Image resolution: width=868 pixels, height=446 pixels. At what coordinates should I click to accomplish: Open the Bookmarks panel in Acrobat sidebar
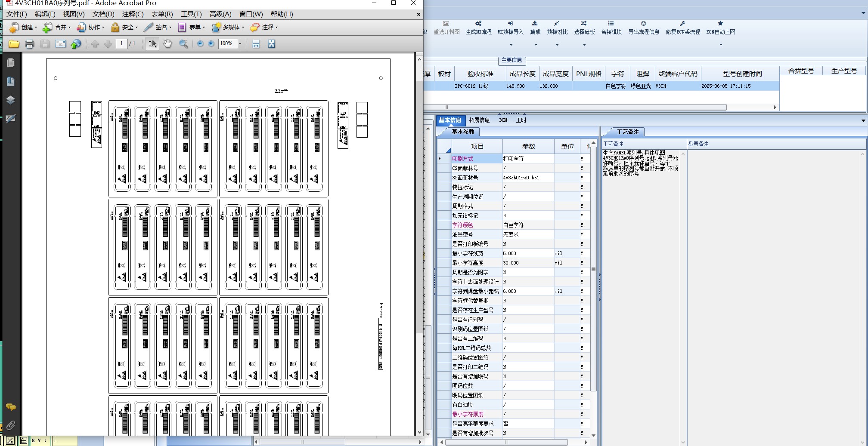[x=11, y=81]
